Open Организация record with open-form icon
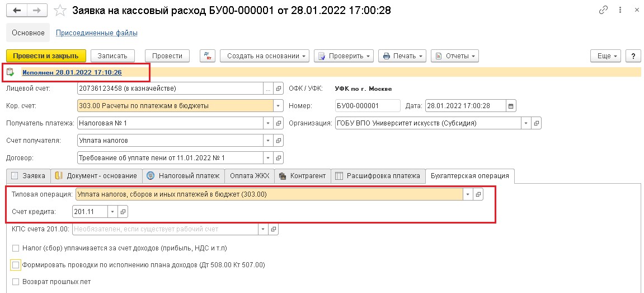Image resolution: width=644 pixels, height=293 pixels. 536,123
